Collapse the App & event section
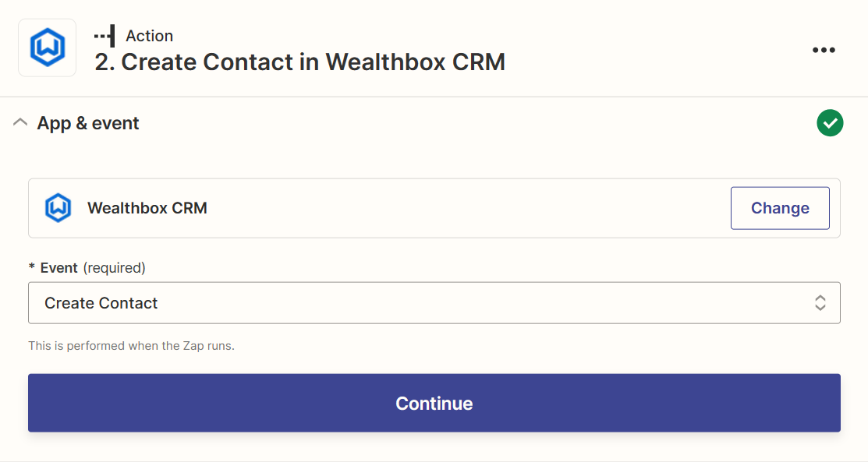The height and width of the screenshot is (462, 868). pos(20,122)
